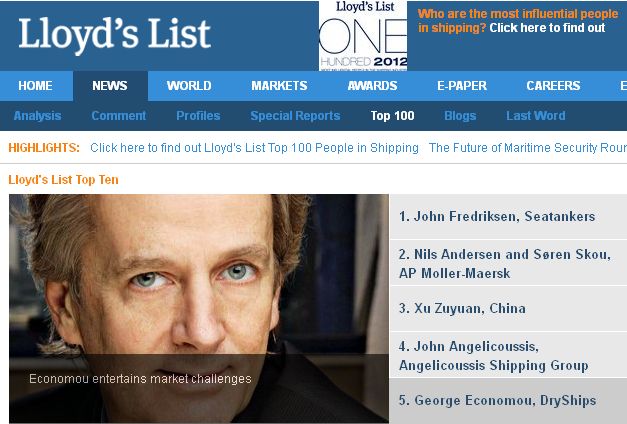The width and height of the screenshot is (627, 424).
Task: Click the Economou portrait photo
Action: [199, 308]
